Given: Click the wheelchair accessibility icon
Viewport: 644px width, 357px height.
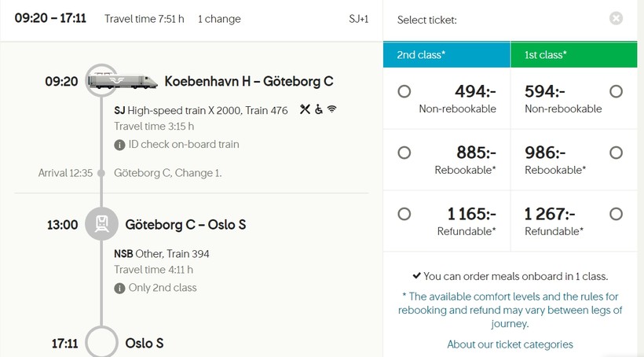Looking at the screenshot, I should pyautogui.click(x=319, y=109).
